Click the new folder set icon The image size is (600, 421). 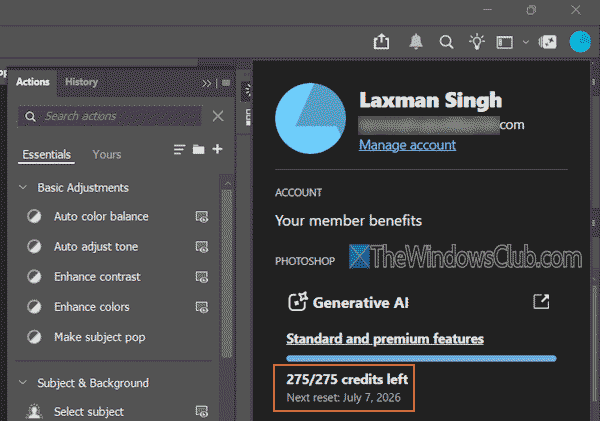[198, 149]
